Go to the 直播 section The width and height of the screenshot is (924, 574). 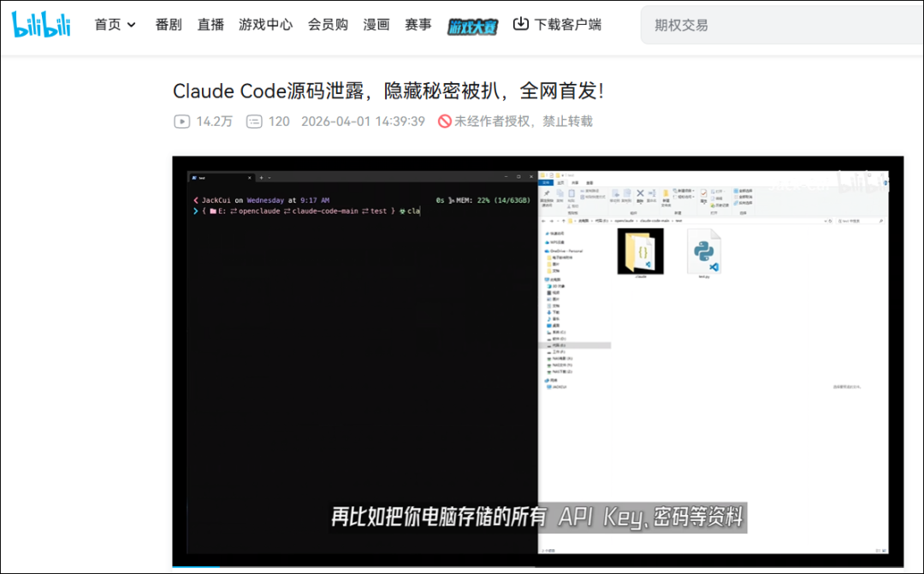(210, 25)
